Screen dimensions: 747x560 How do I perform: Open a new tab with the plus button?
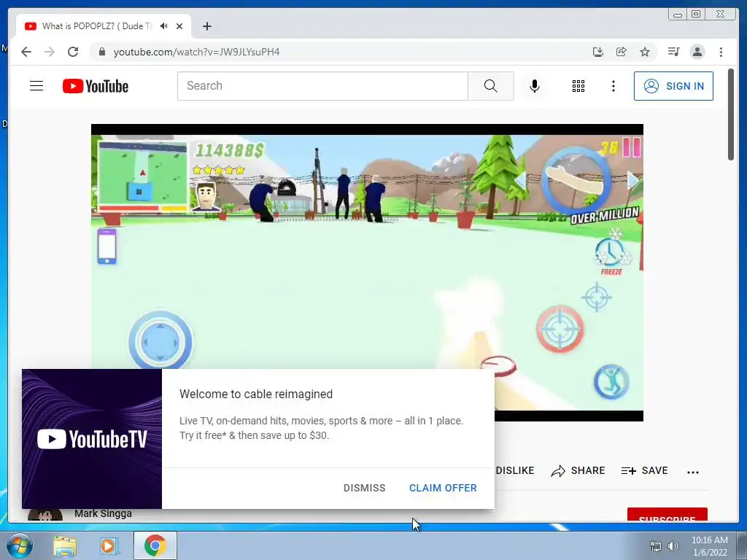pos(206,26)
